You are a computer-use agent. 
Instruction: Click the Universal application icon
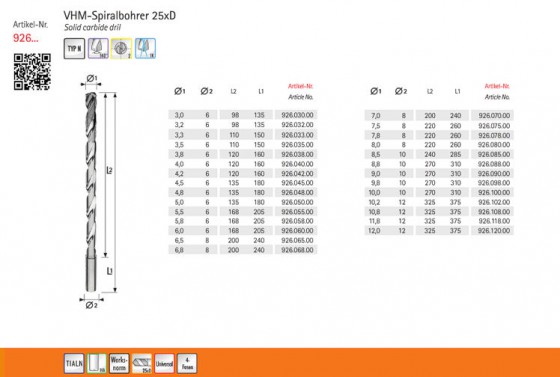[x=164, y=363]
